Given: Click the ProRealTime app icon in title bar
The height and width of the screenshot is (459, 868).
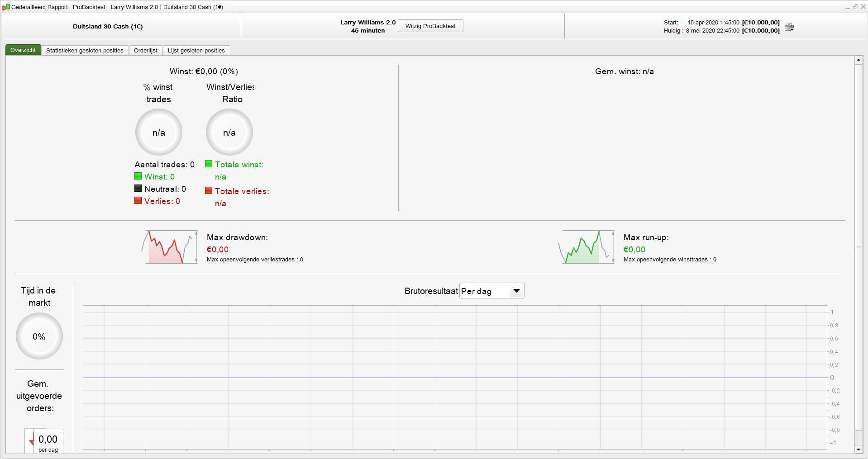Looking at the screenshot, I should click(6, 7).
